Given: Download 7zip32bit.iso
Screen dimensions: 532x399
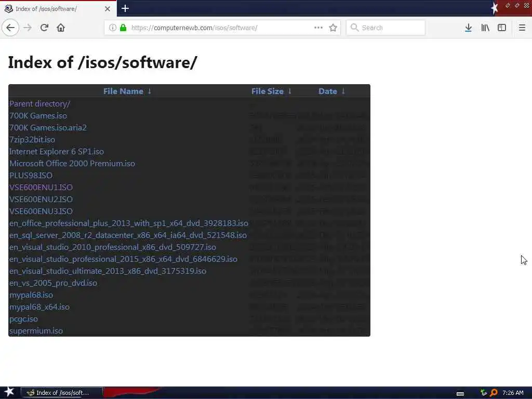Looking at the screenshot, I should 32,139.
